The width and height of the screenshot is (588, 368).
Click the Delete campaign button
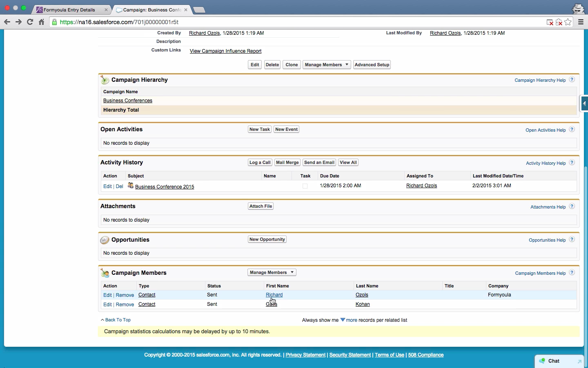tap(272, 65)
